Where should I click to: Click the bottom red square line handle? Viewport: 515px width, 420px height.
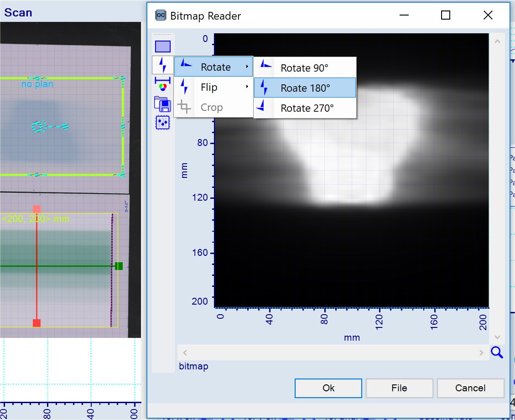pyautogui.click(x=37, y=323)
